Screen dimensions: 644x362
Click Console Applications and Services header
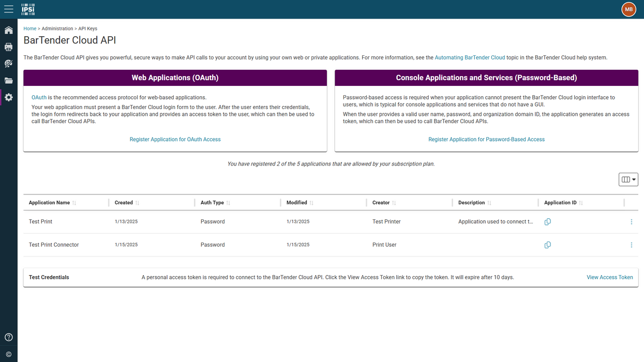[486, 78]
